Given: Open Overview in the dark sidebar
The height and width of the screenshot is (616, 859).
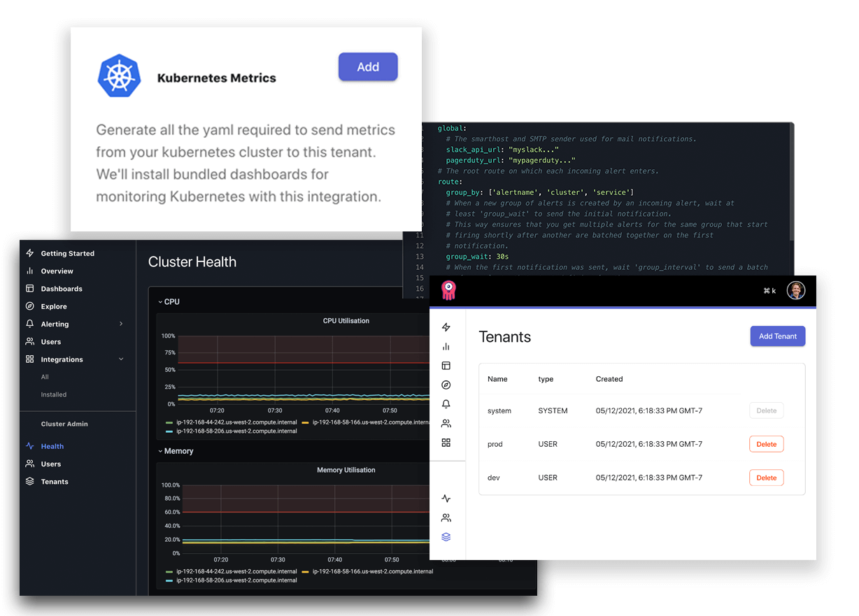Looking at the screenshot, I should pos(57,271).
